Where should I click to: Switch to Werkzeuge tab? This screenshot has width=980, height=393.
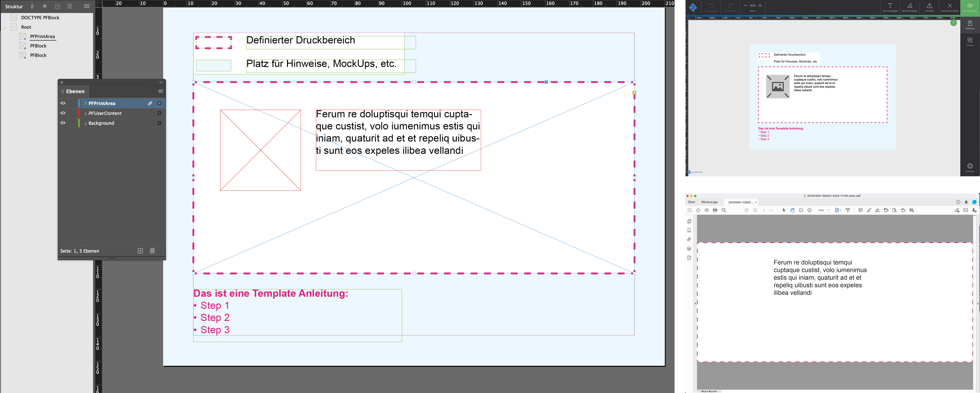(709, 202)
